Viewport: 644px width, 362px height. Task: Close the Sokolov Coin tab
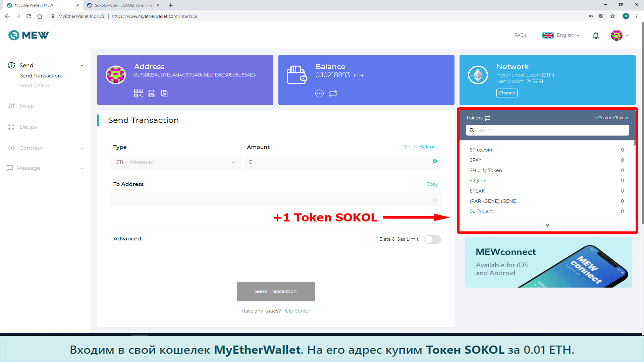tap(158, 5)
